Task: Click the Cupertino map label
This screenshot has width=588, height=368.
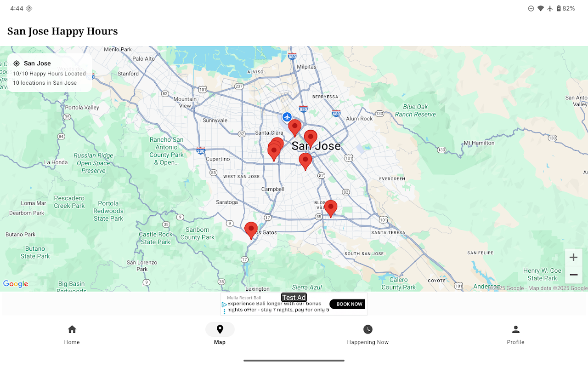Action: (x=218, y=159)
